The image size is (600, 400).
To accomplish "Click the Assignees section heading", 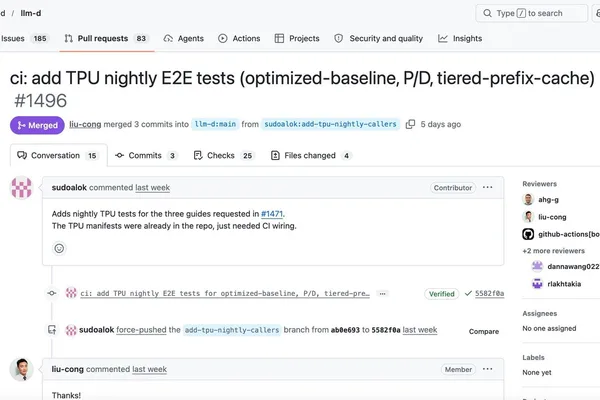I will click(x=540, y=313).
